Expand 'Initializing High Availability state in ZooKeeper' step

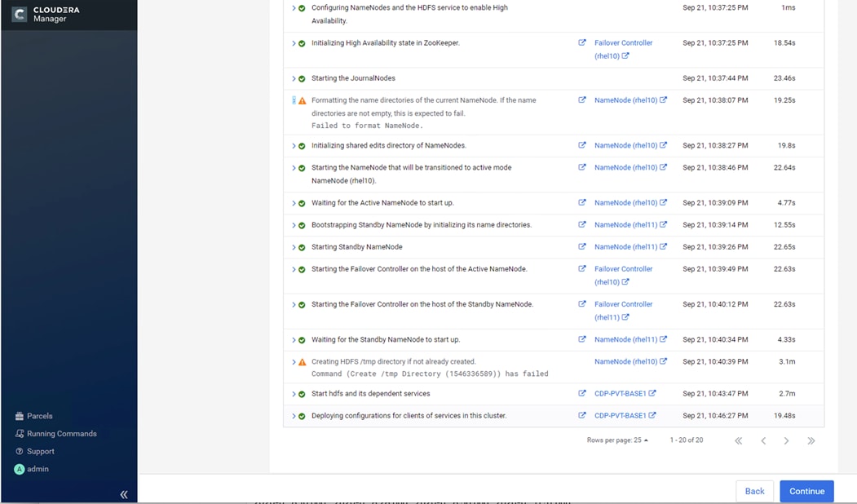[x=294, y=43]
